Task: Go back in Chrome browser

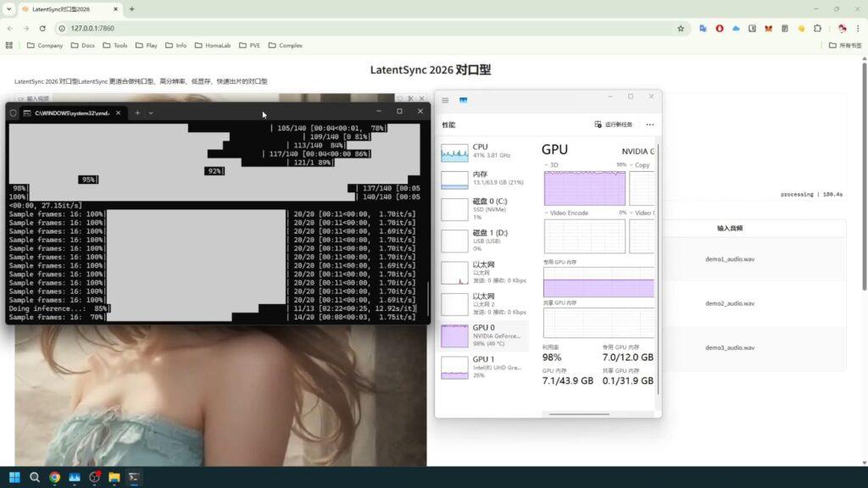Action: [10, 28]
